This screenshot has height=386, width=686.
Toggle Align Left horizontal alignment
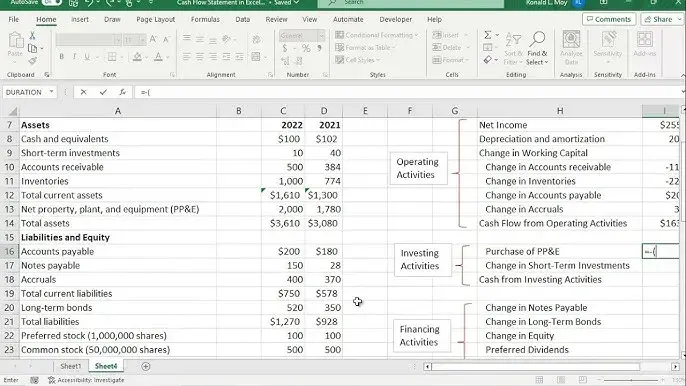pos(187,56)
